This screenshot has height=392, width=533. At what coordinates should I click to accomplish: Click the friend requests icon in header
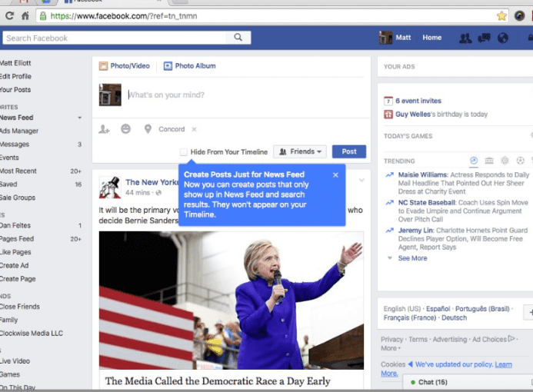tap(465, 38)
